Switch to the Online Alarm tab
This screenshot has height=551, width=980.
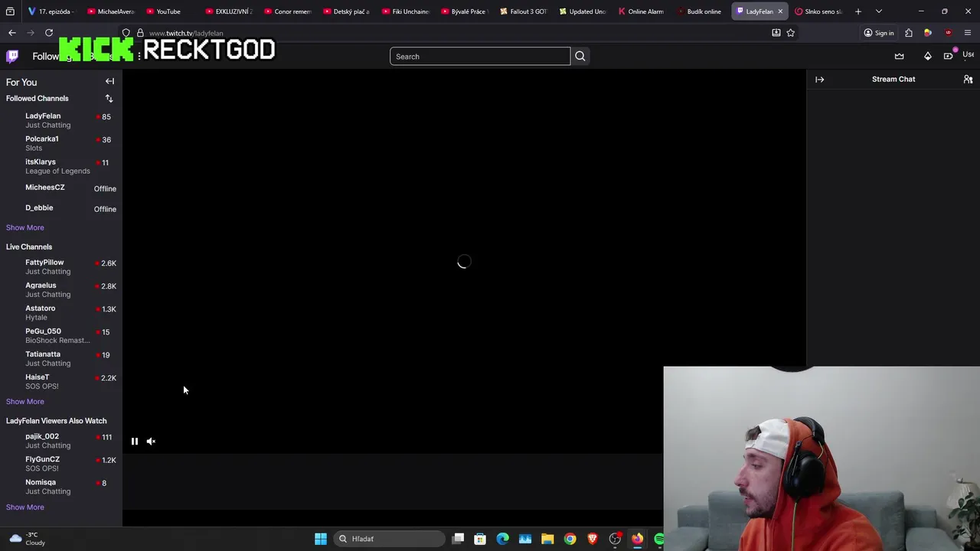coord(642,11)
